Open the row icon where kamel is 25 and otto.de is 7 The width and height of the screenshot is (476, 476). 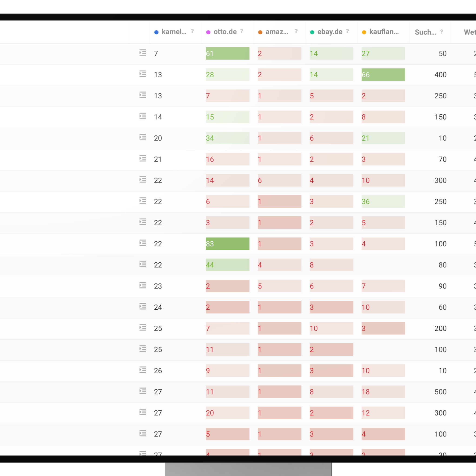pos(143,328)
